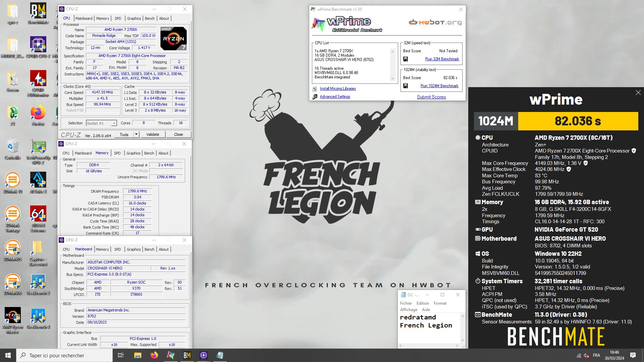Viewport: 644px width, 362px height.
Task: Open Fichier menu in Notepad
Action: pos(406,303)
